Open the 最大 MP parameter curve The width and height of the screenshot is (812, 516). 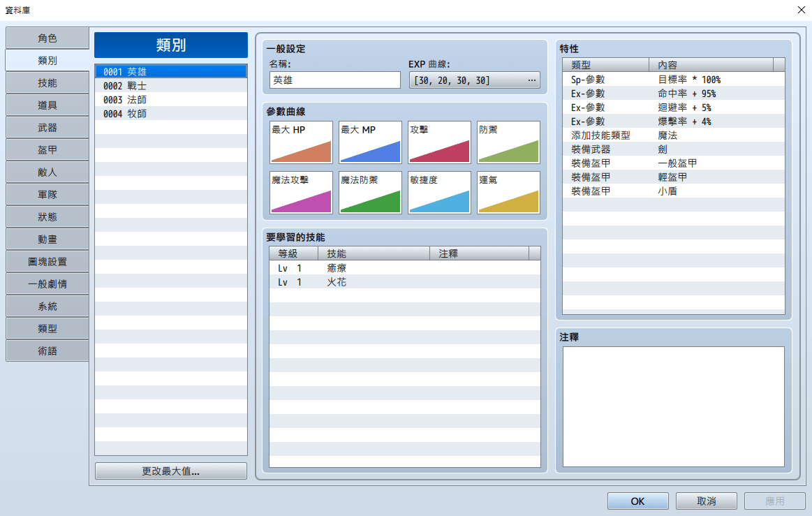370,142
